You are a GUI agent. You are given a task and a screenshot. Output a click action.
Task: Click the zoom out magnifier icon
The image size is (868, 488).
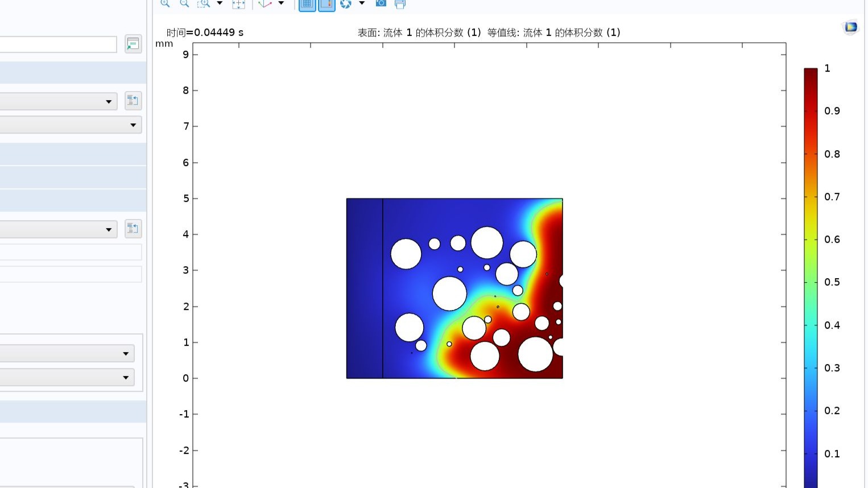click(184, 3)
